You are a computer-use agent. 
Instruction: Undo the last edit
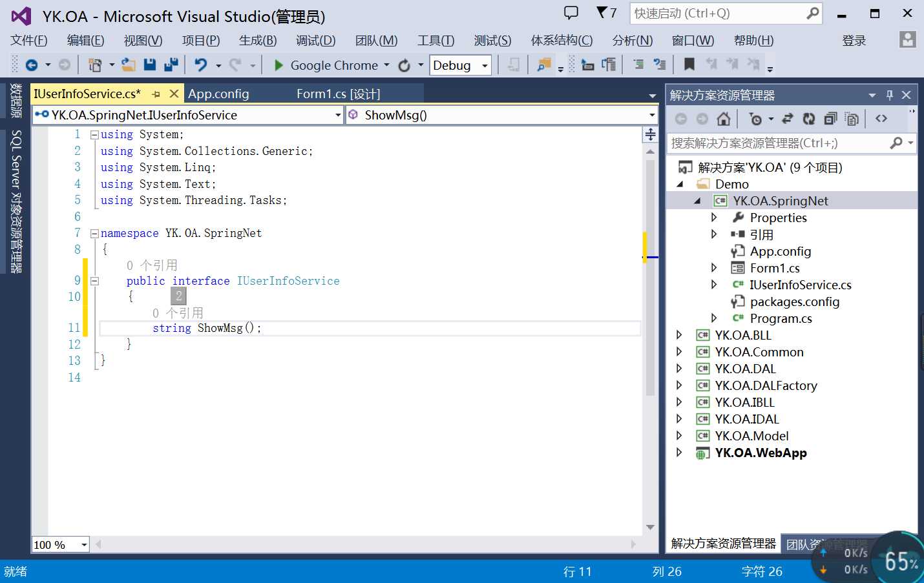tap(201, 65)
